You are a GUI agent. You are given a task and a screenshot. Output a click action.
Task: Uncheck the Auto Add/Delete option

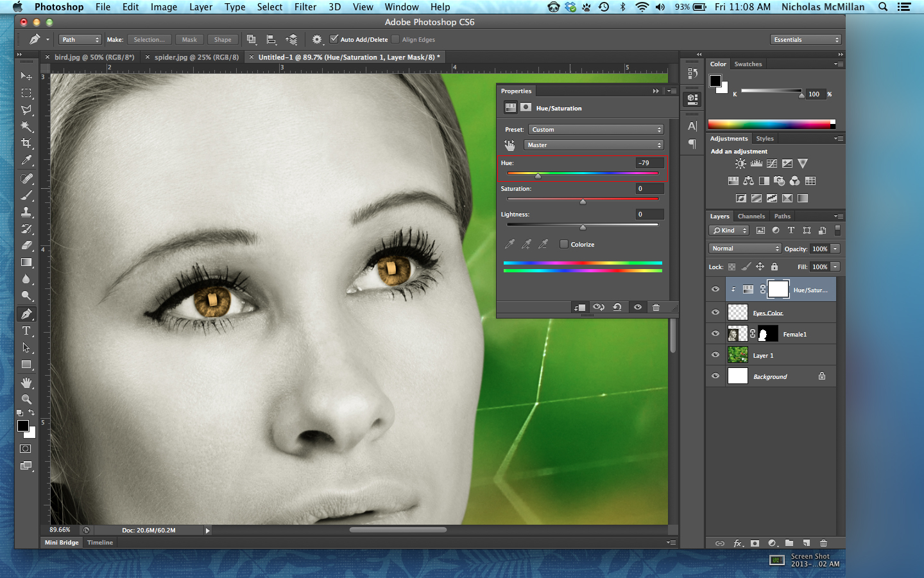tap(334, 39)
